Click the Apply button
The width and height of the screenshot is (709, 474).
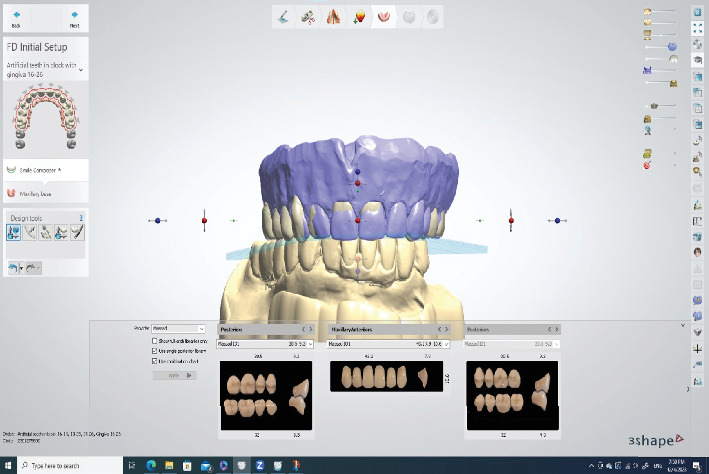(x=175, y=375)
